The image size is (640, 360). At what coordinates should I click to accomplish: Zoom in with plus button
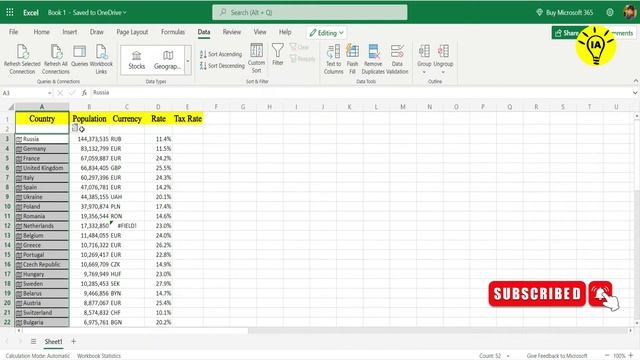point(631,356)
